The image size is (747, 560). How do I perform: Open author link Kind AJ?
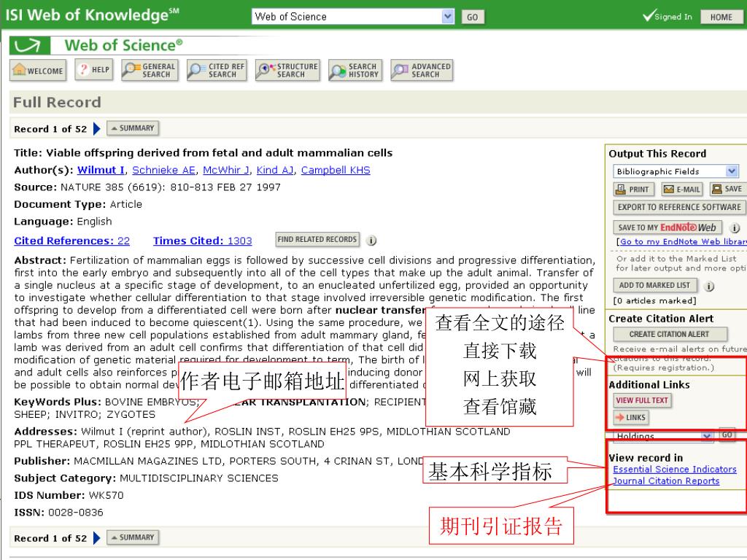[x=275, y=170]
